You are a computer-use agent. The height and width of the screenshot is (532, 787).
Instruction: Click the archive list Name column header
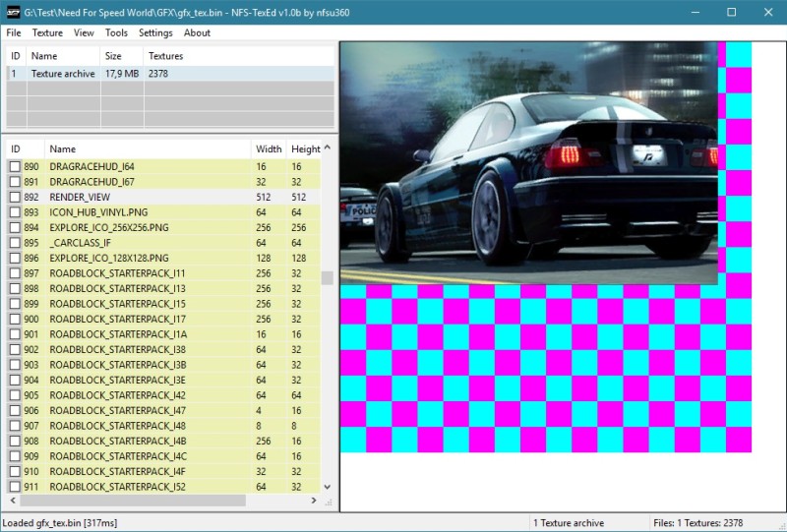(63, 56)
